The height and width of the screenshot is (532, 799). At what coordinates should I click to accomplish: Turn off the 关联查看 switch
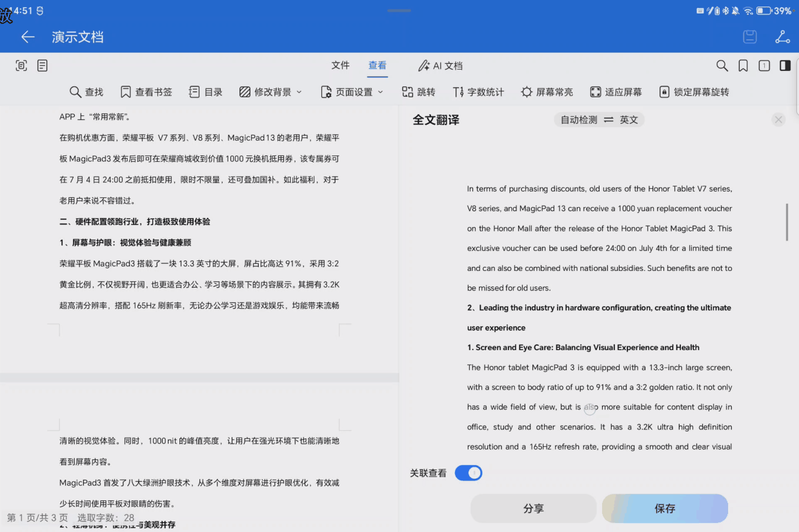point(469,473)
